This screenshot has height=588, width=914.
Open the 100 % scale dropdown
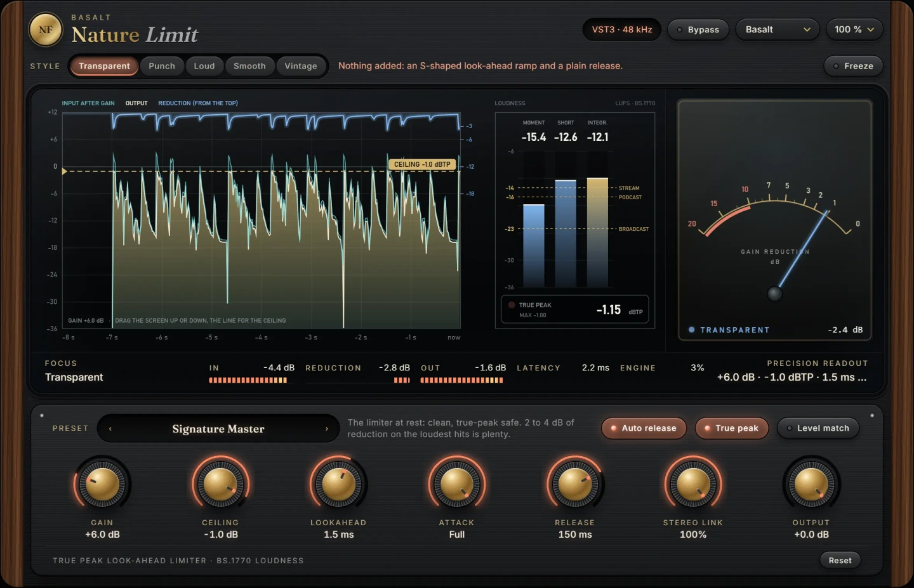click(x=854, y=30)
